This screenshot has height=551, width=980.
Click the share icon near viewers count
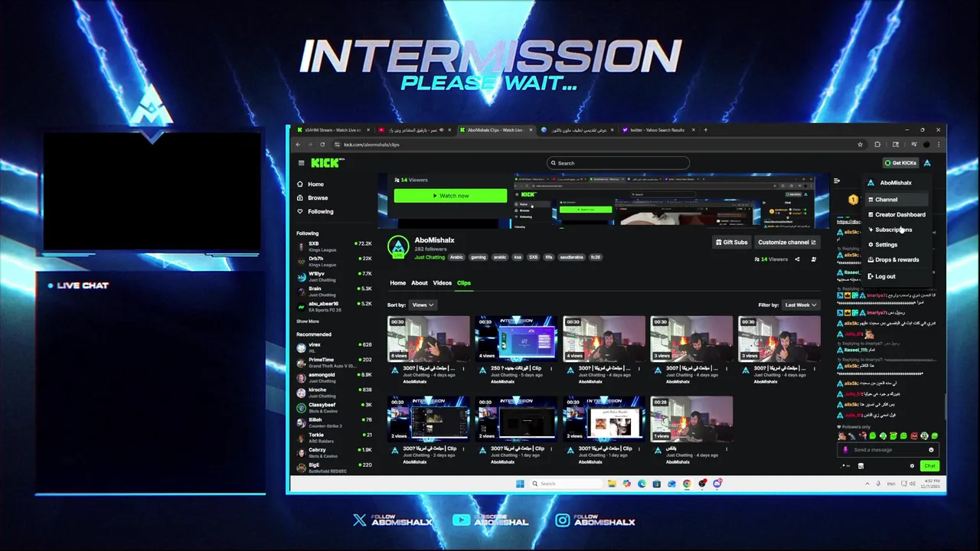tap(797, 259)
